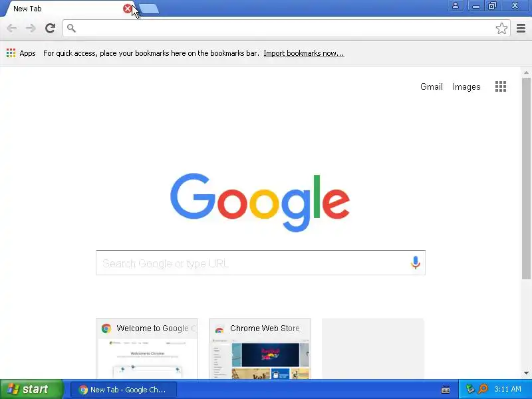Viewport: 532px width, 399px height.
Task: Open the Welcome to Google Chrome thumbnail
Action: pos(147,348)
